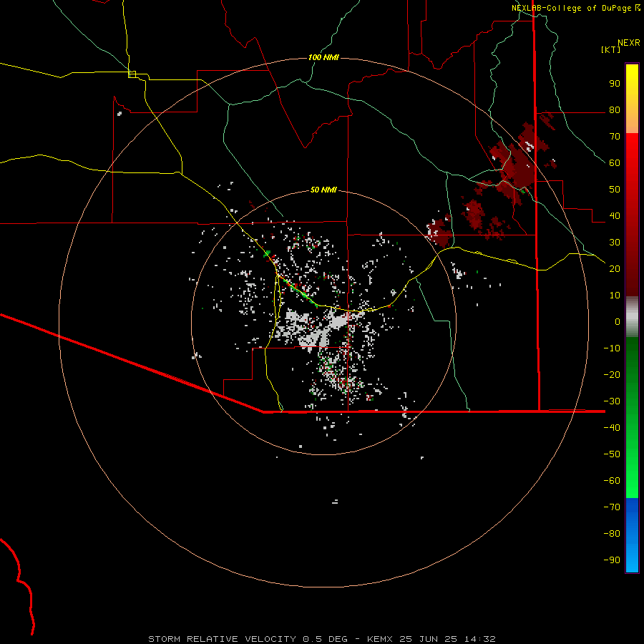The image size is (644, 644).
Task: Select the 60 label on the color scale
Action: coord(615,163)
